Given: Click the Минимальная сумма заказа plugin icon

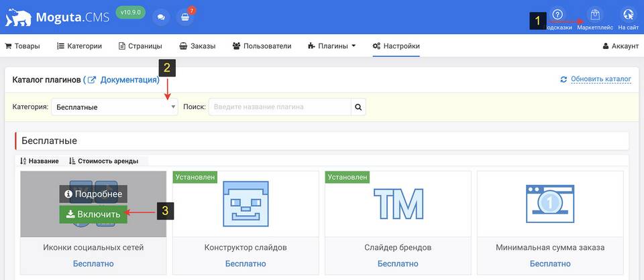Looking at the screenshot, I should tap(549, 204).
